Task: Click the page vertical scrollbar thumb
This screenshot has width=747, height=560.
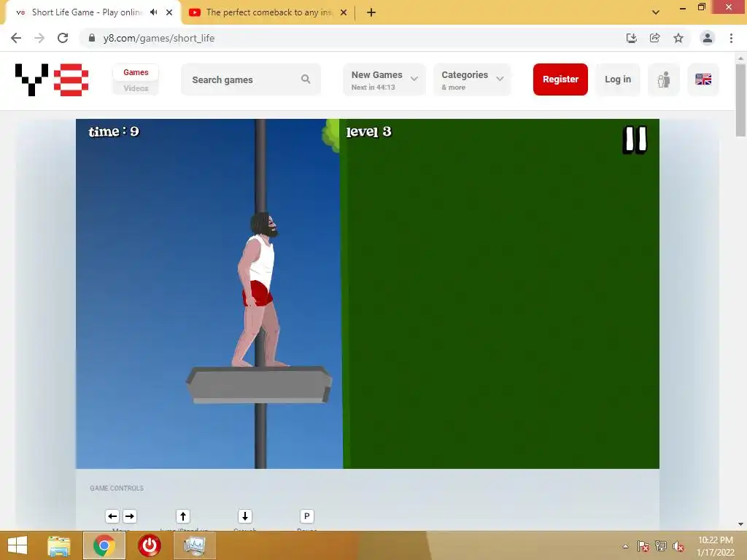Action: 740,100
